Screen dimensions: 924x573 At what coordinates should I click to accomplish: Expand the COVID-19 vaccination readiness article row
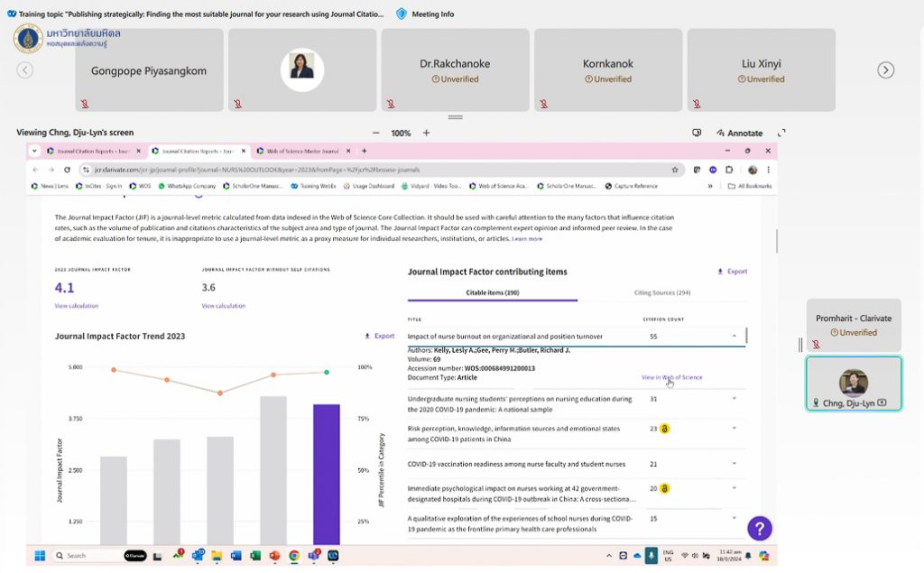pyautogui.click(x=734, y=464)
